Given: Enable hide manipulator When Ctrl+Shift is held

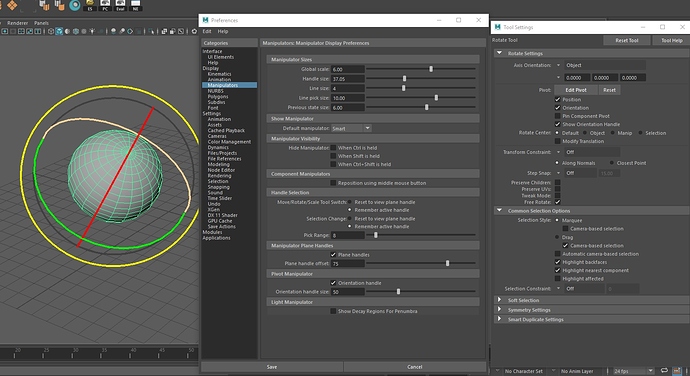Looking at the screenshot, I should (x=333, y=164).
